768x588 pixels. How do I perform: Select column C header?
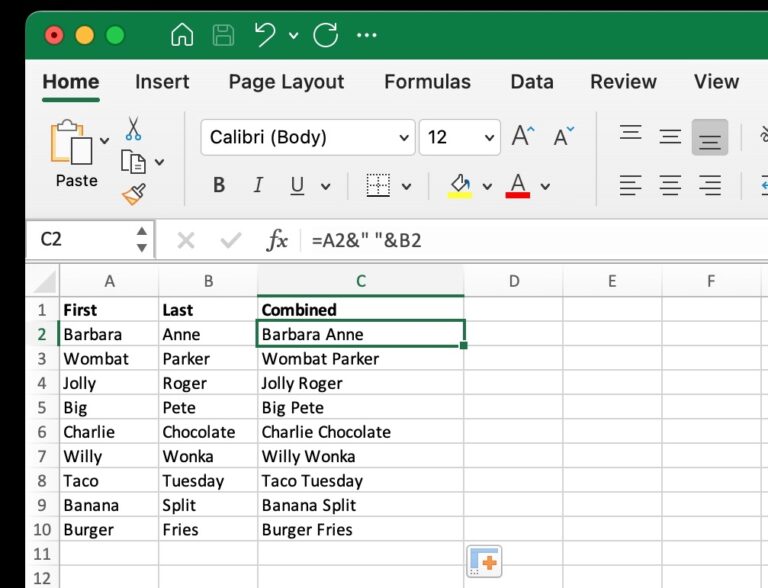[360, 281]
